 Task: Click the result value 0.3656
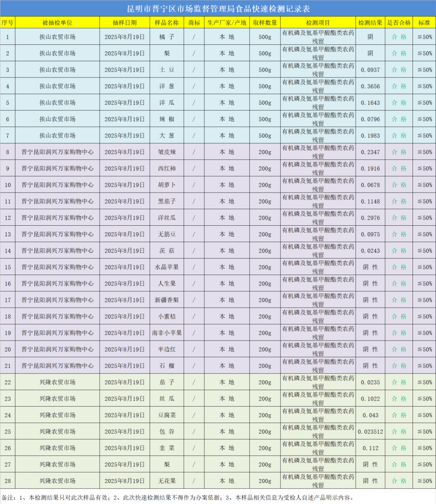click(370, 86)
